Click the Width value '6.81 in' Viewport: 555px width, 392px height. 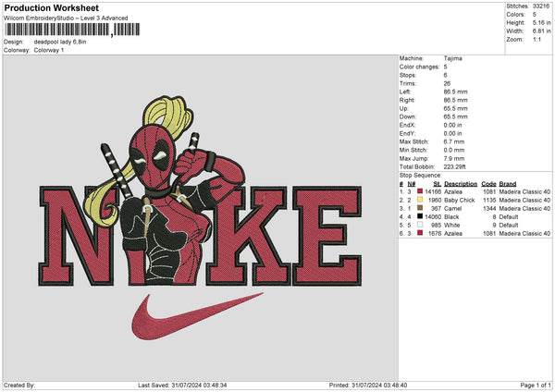tap(541, 31)
